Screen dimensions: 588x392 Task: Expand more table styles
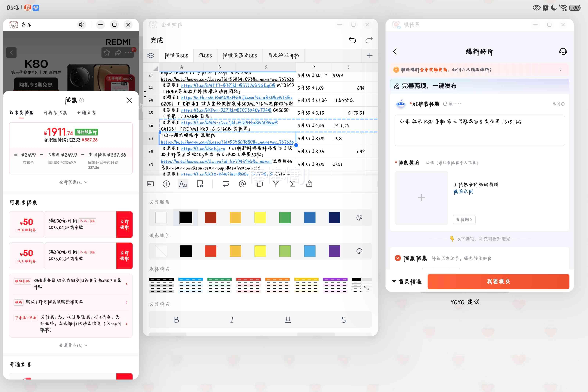coord(366,288)
